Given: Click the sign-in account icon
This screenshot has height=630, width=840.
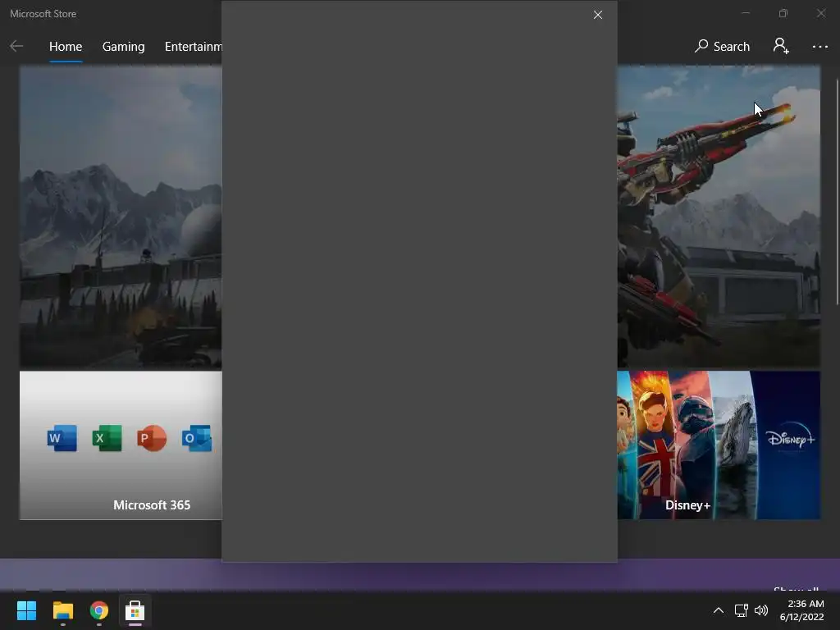Looking at the screenshot, I should [x=781, y=47].
